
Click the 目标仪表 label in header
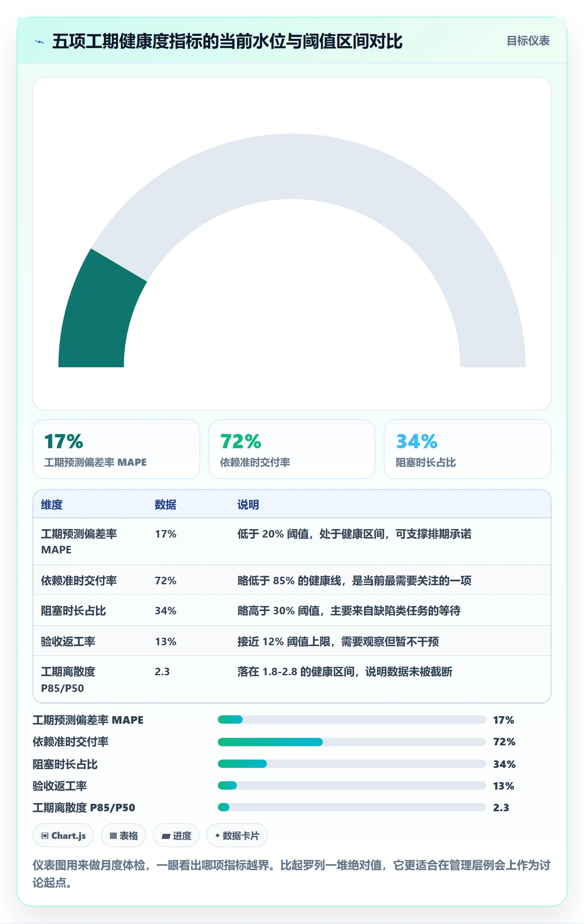528,41
